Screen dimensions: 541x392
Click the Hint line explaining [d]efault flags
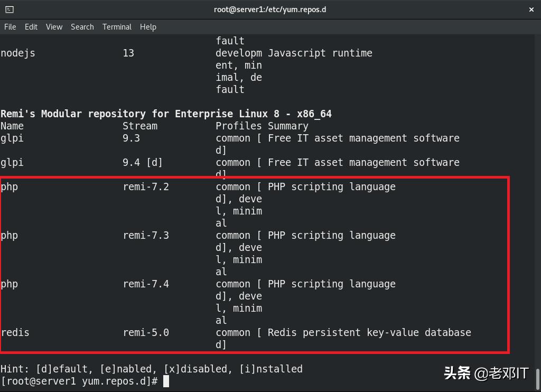(152, 369)
